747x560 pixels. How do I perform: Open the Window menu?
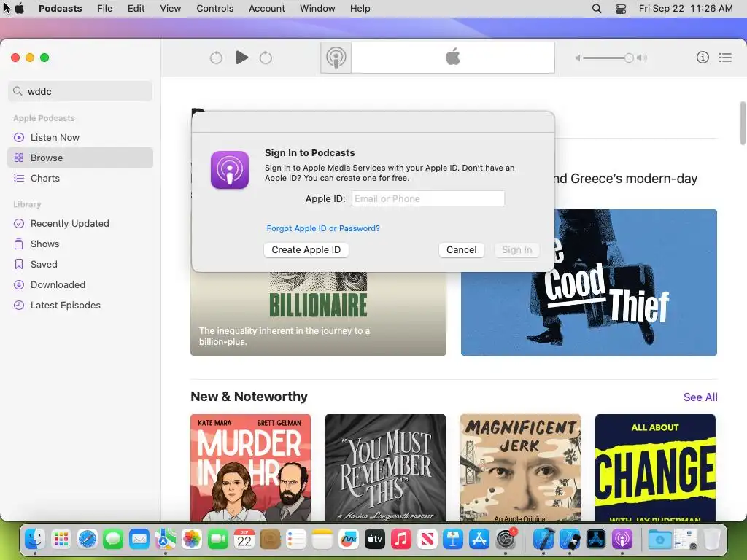click(x=317, y=9)
